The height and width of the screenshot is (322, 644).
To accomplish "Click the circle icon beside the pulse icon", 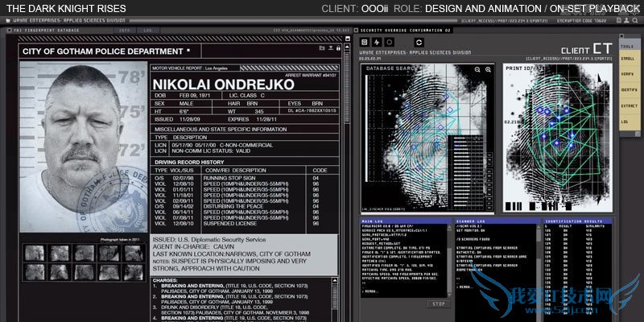I will coord(390,42).
